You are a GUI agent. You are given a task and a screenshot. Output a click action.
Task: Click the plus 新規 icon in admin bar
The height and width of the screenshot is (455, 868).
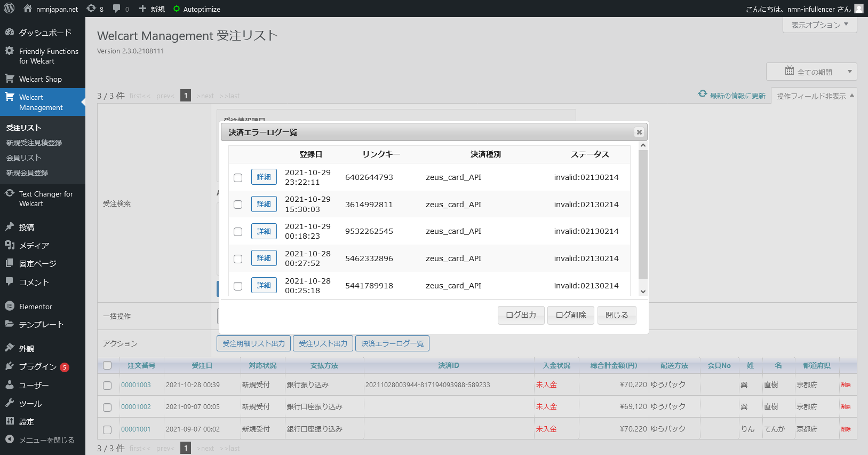click(142, 9)
